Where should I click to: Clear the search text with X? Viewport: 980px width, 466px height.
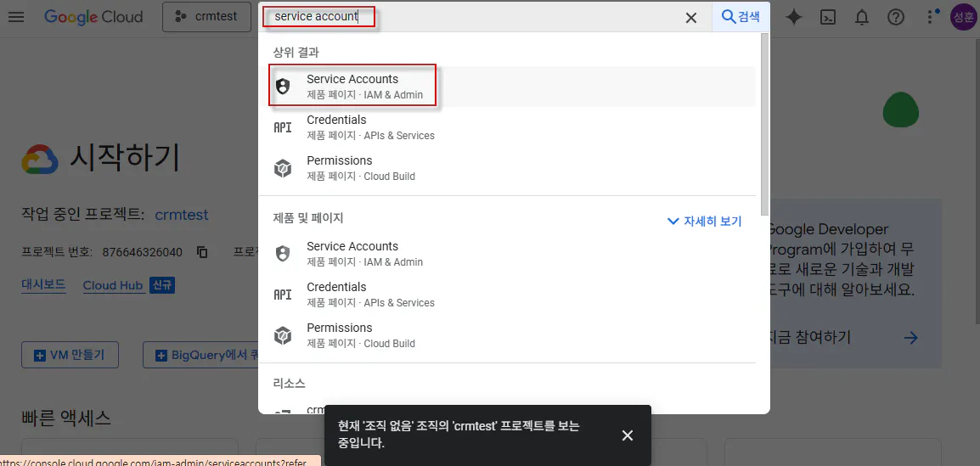click(x=691, y=18)
